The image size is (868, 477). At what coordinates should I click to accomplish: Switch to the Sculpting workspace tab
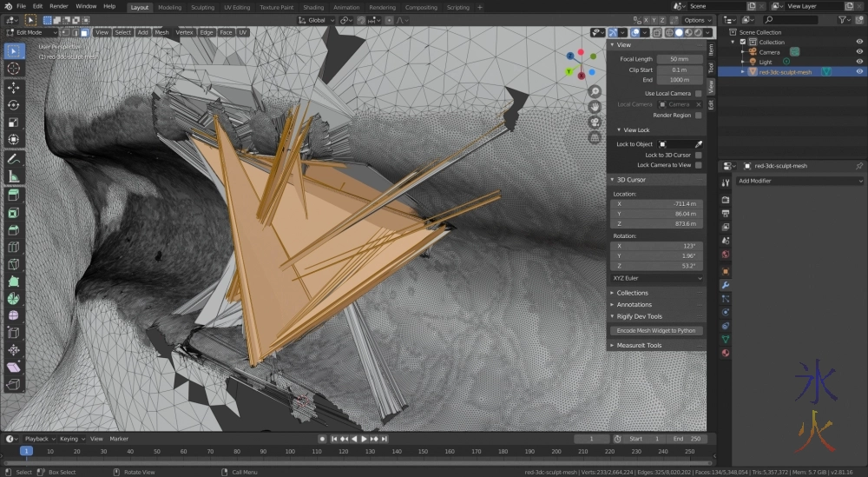[202, 7]
